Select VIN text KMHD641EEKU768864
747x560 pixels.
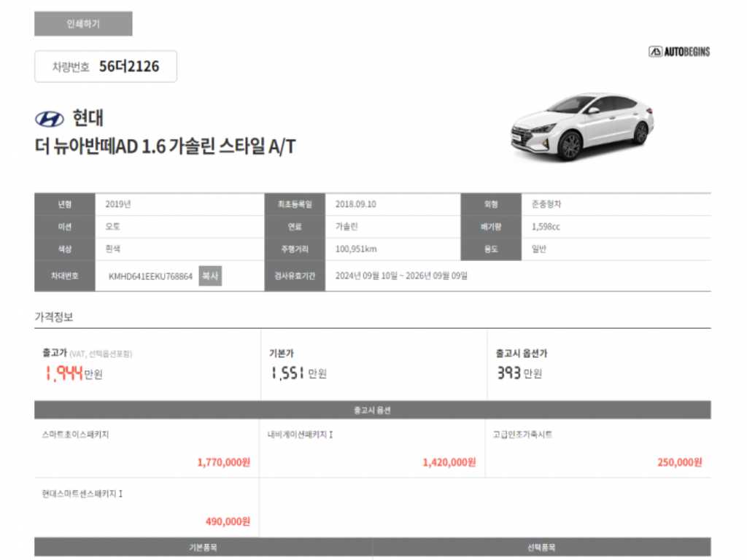150,276
